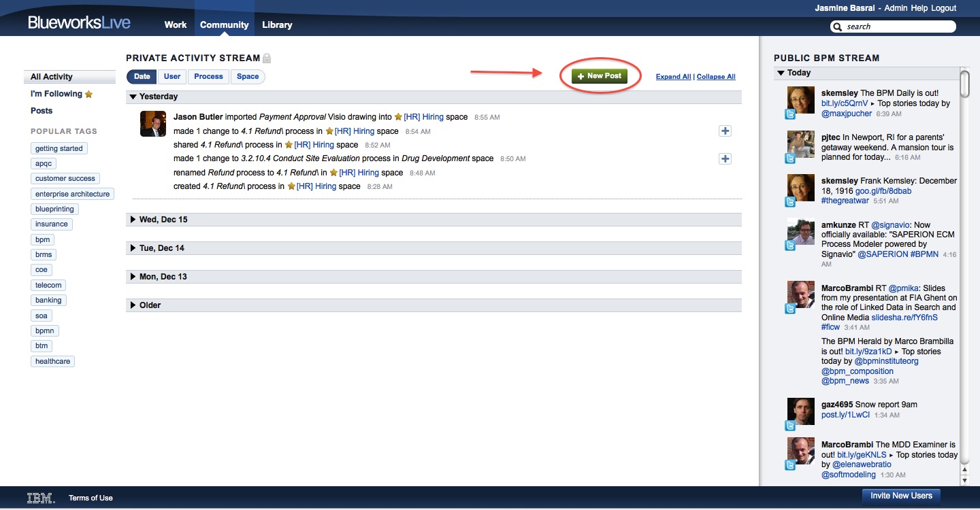This screenshot has height=510, width=980.
Task: Click the star icon in the 'created 4.1 Refund' row
Action: coord(291,186)
